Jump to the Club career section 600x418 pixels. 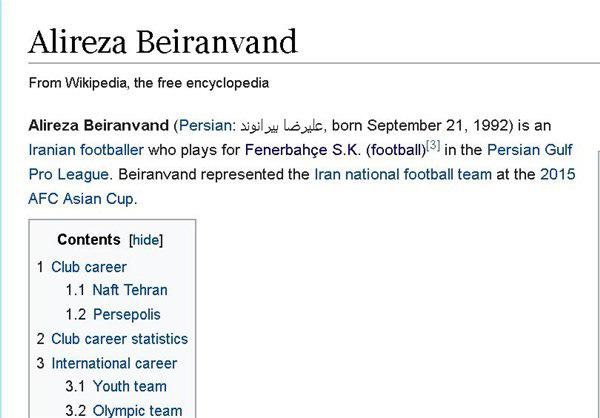coord(89,267)
